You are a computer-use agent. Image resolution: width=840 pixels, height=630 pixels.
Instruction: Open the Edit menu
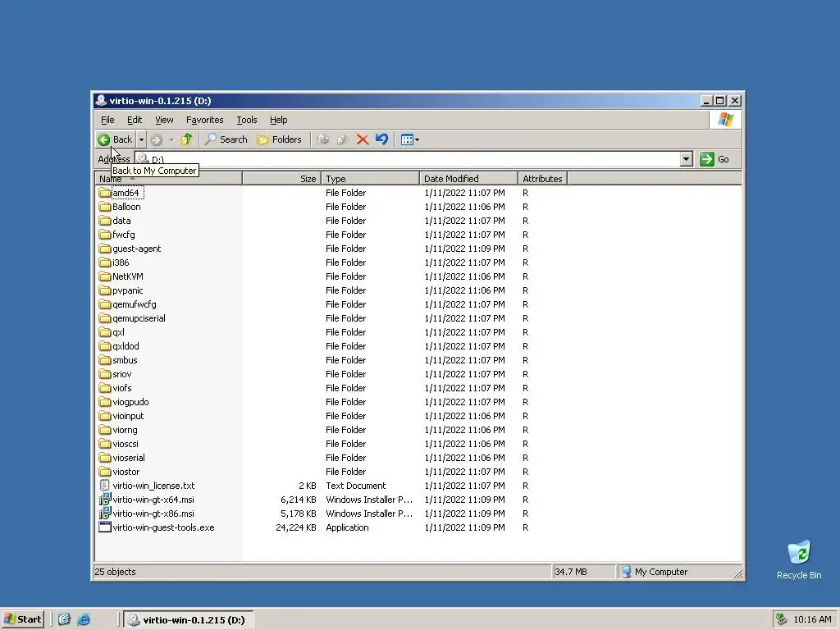tap(135, 120)
